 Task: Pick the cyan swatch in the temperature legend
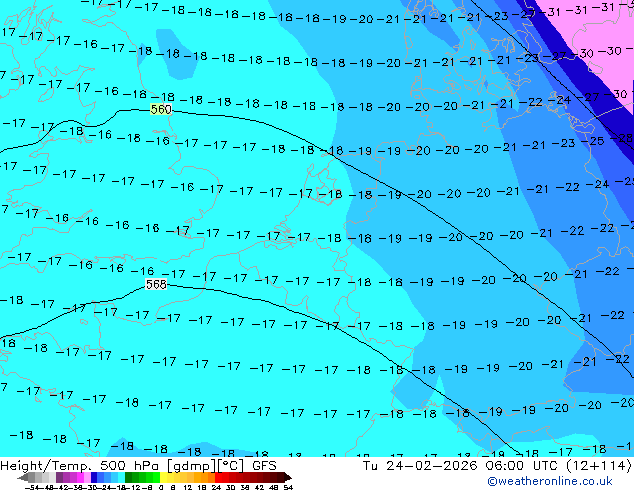click(x=121, y=477)
